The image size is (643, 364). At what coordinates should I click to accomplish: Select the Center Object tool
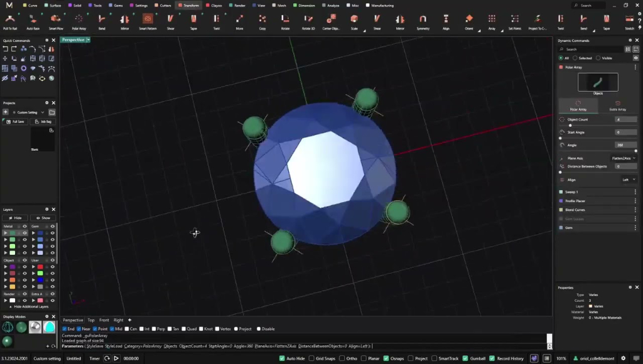(331, 22)
